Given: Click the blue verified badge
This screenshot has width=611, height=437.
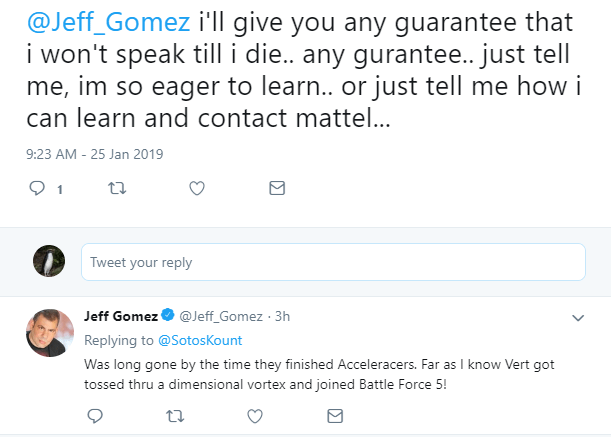Looking at the screenshot, I should tap(169, 317).
